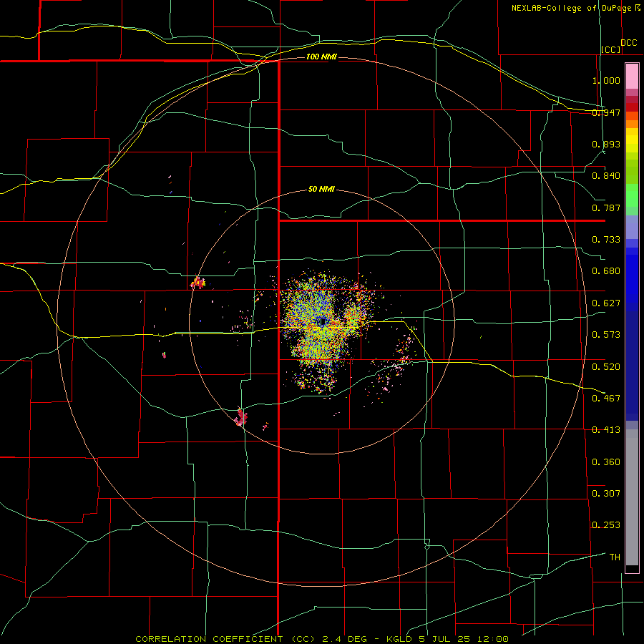Click the 0.733 color scale value
This screenshot has width=644, height=644.
[x=606, y=240]
